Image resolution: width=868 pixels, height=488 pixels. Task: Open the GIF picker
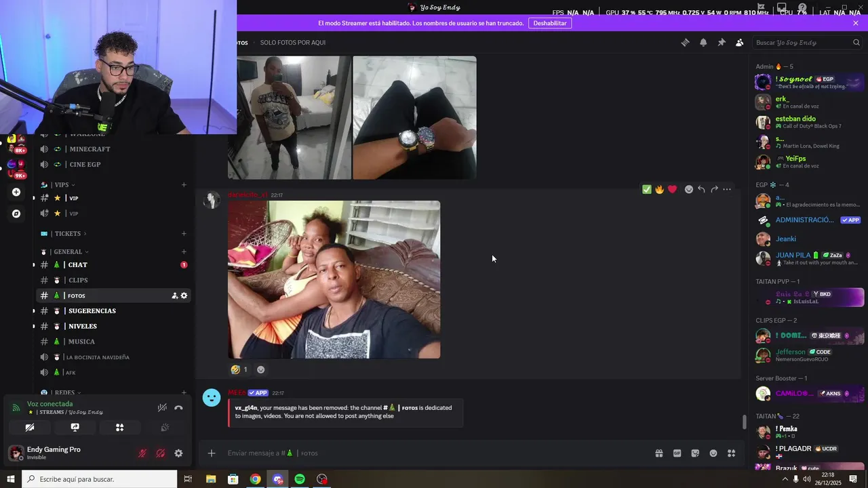[x=677, y=453]
